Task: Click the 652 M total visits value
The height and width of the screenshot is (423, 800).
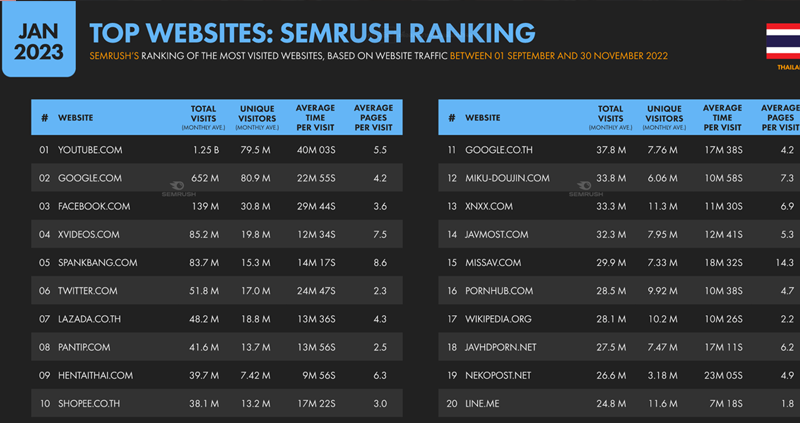Action: [204, 178]
